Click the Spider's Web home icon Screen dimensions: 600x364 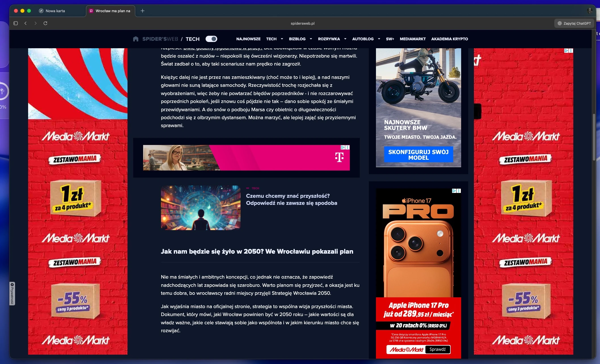(x=136, y=39)
